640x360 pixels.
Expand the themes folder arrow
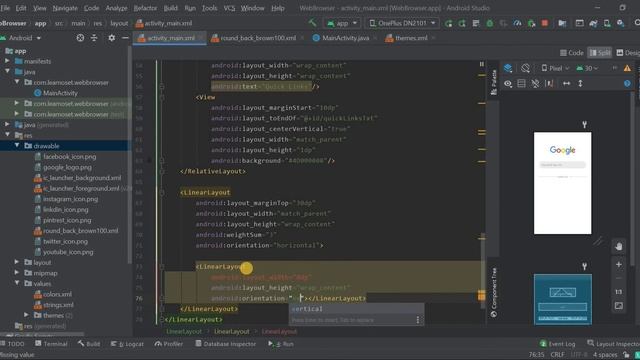tap(27, 315)
